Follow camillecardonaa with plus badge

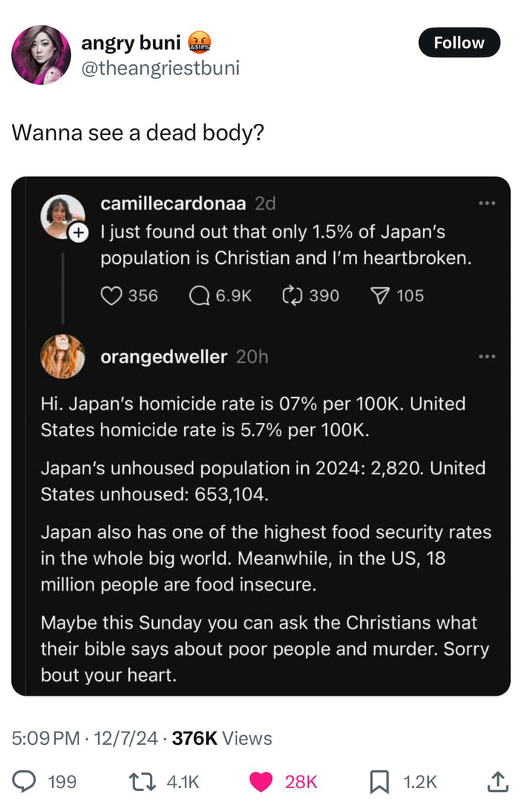click(x=78, y=233)
